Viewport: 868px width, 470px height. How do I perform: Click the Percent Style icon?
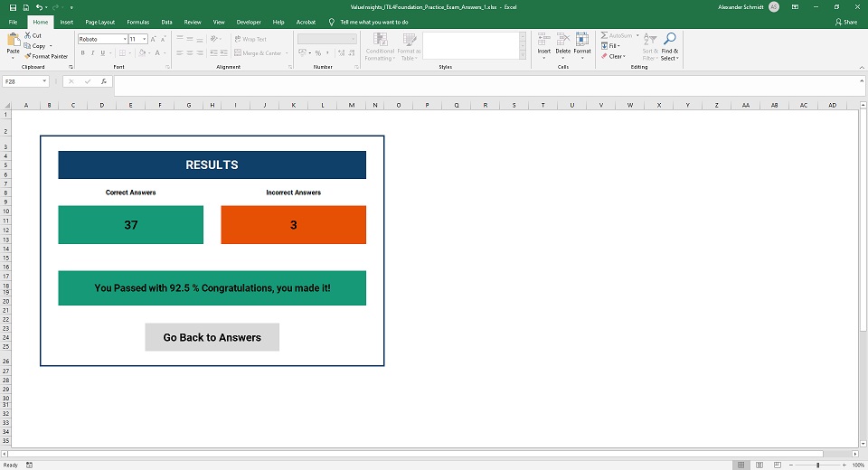[x=317, y=53]
